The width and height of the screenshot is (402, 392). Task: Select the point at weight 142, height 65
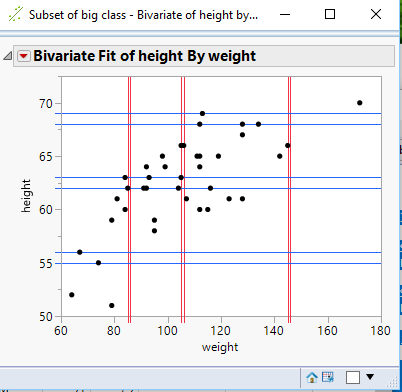(x=280, y=156)
